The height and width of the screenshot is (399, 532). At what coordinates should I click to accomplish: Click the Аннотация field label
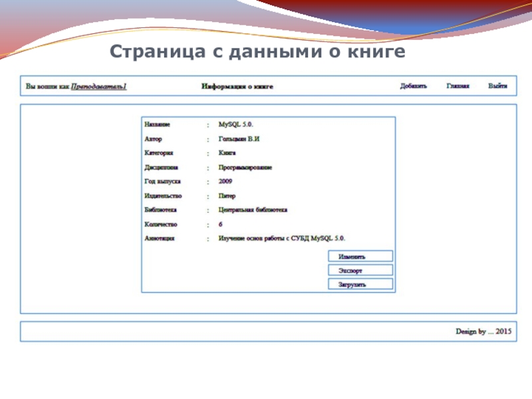click(x=160, y=239)
